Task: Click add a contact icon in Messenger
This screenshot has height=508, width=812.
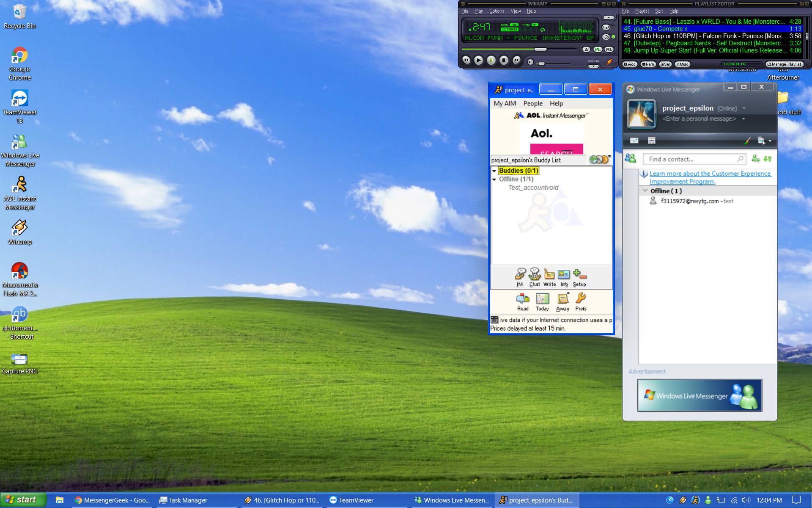Action: pos(755,159)
